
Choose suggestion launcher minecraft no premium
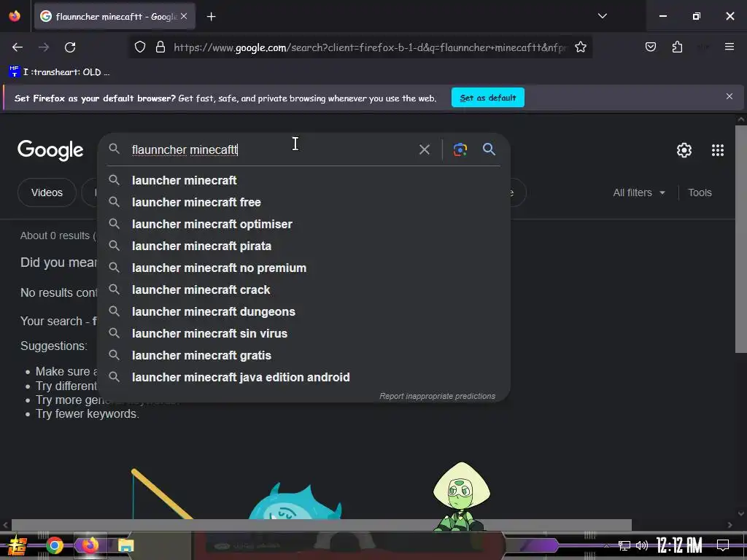304,268
